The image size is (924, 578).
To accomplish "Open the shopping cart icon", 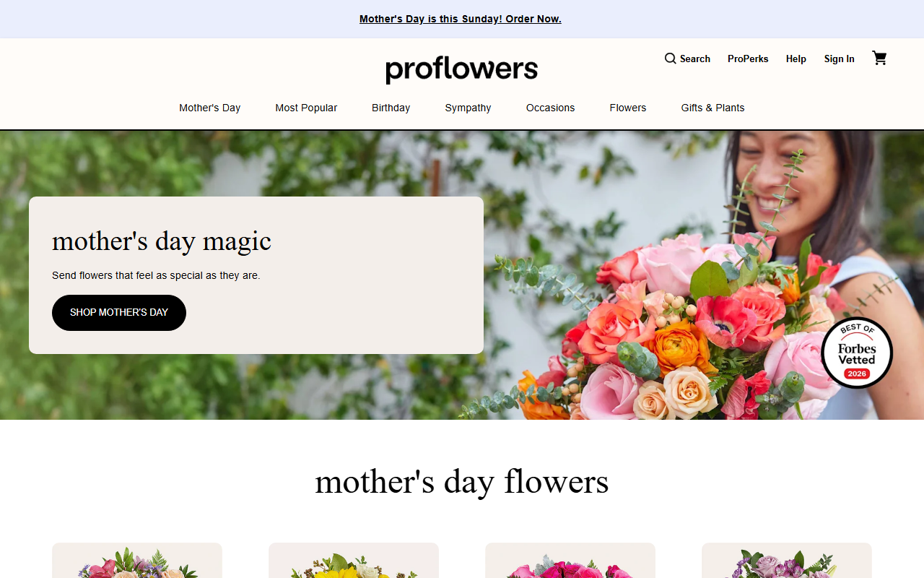I will [879, 59].
